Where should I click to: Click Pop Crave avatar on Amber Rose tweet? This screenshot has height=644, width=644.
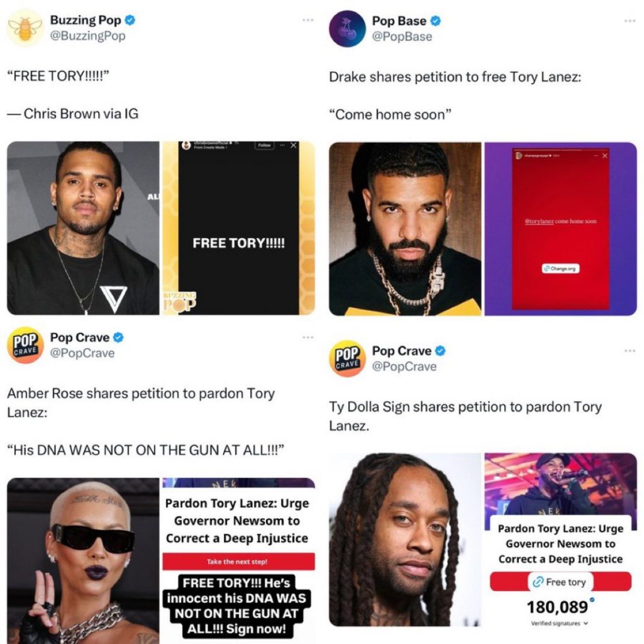pyautogui.click(x=25, y=345)
